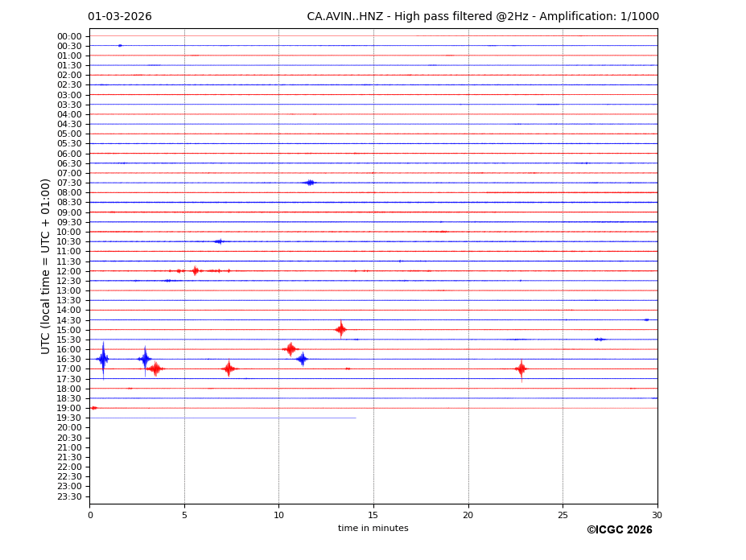Click the 17:00 trace event near 7 minutes
Viewport: 746px width, 560px height.
click(229, 369)
